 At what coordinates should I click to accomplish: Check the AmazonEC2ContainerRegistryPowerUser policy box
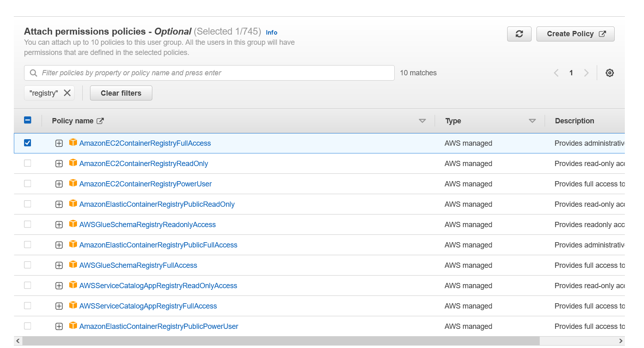point(27,184)
